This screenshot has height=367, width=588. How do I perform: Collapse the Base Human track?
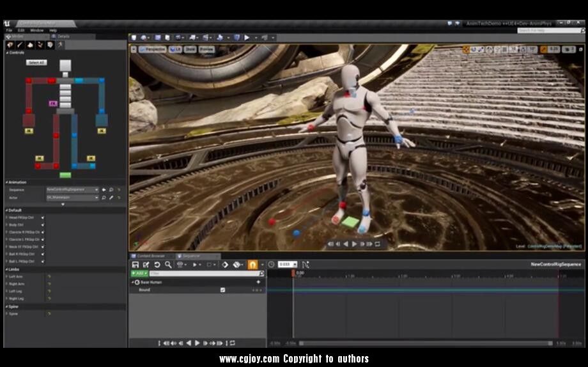(x=133, y=282)
